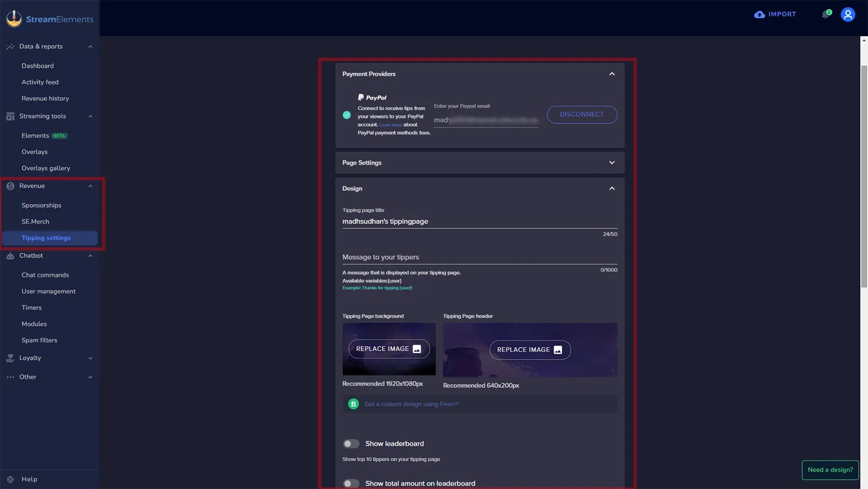Collapse the Payment Providers section
The width and height of the screenshot is (868, 489).
[x=612, y=74]
